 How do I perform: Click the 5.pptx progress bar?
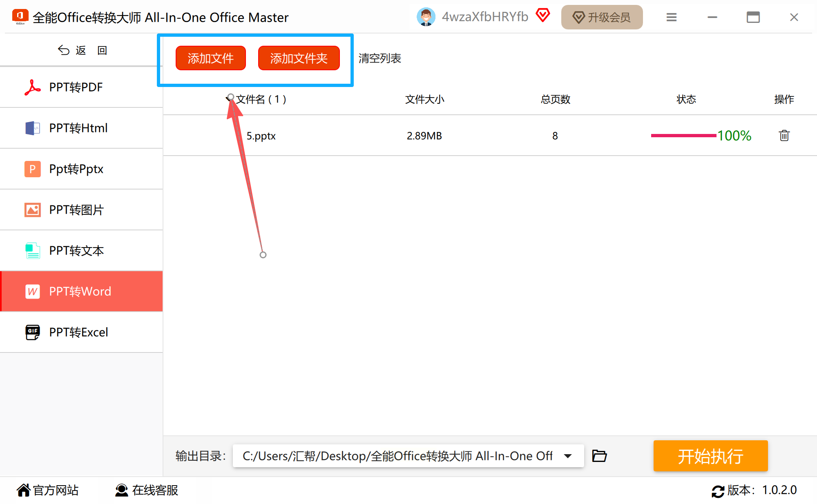(683, 136)
